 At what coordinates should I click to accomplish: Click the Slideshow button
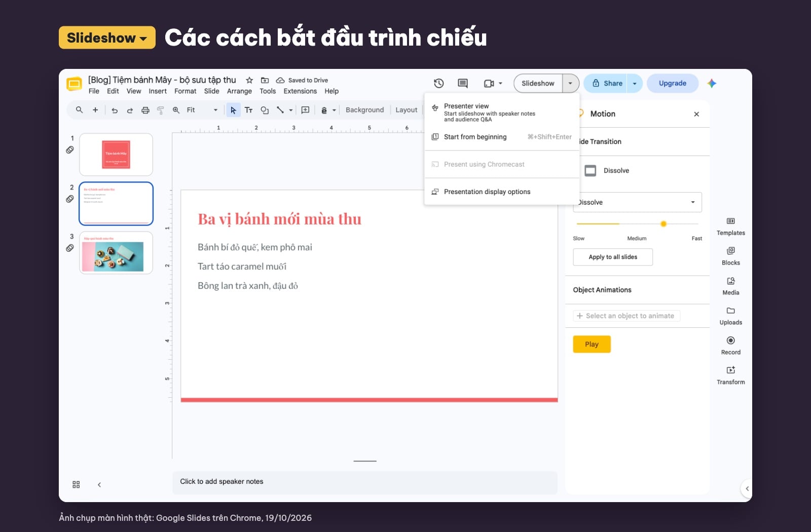(x=538, y=84)
